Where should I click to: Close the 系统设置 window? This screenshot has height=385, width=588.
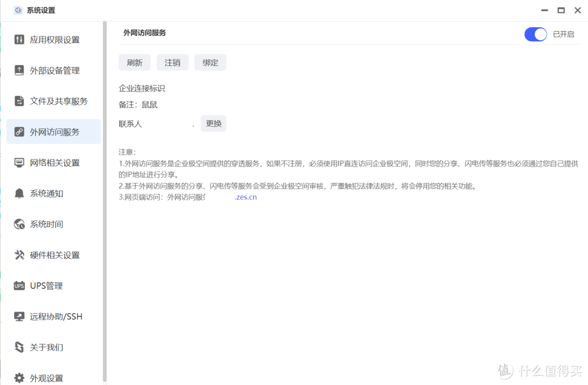tap(578, 10)
